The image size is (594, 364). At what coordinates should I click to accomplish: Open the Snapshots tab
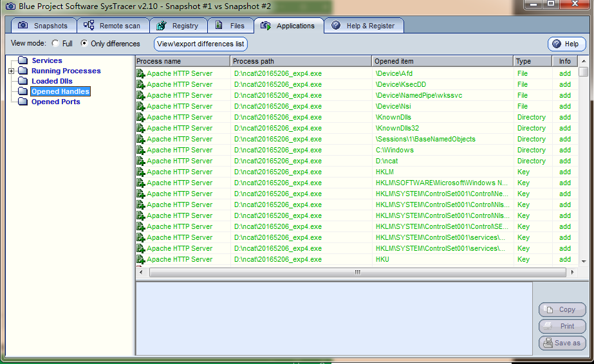44,26
